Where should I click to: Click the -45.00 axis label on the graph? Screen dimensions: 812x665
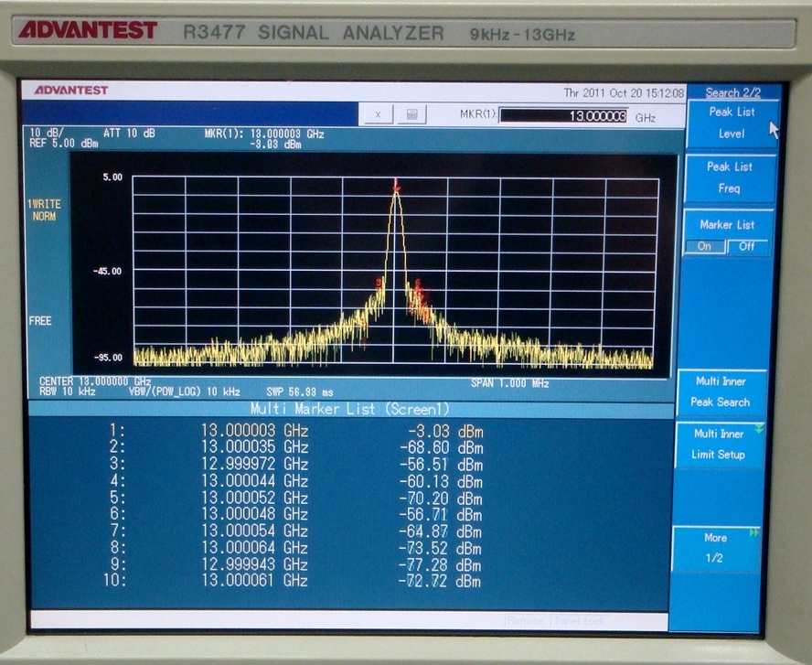coord(108,272)
